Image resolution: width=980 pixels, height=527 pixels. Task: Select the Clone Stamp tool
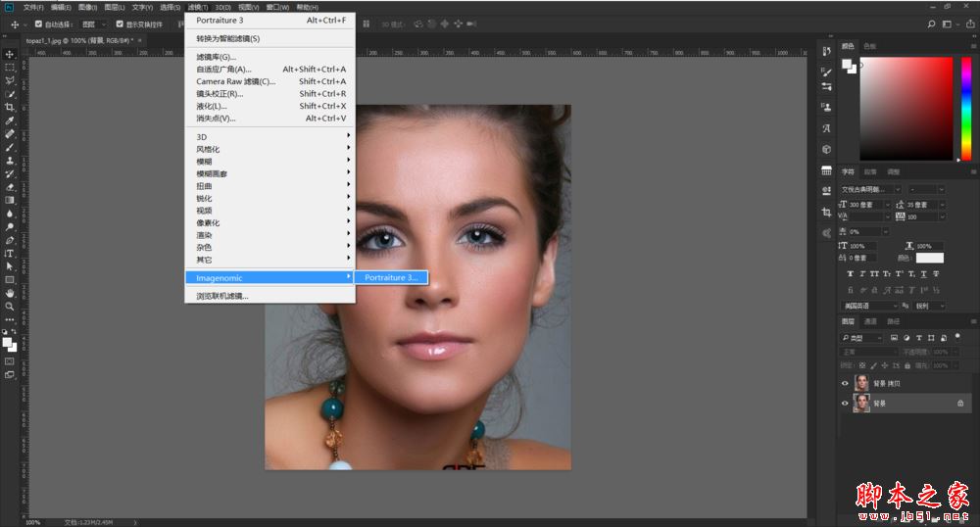tap(10, 161)
